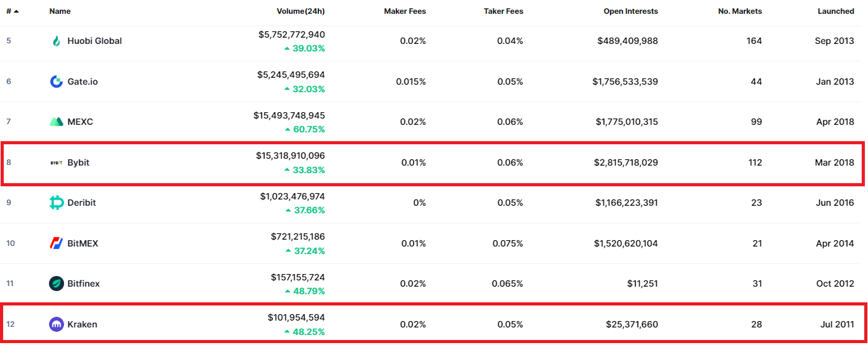Click the Deribit logo icon

click(x=57, y=203)
